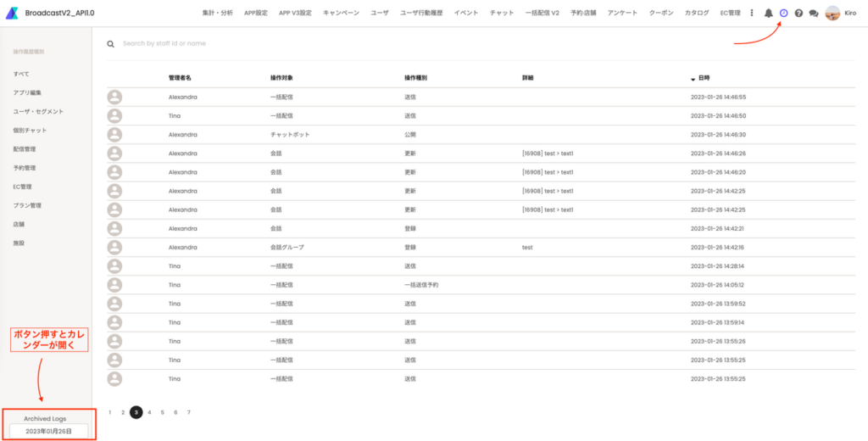Screen dimensions: 868x441
Task: Go to page 4 of logs
Action: (149, 412)
